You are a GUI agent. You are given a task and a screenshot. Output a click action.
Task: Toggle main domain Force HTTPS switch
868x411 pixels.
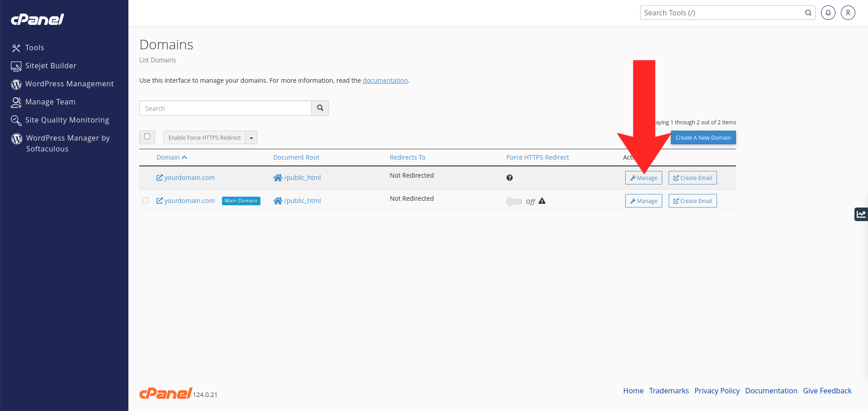pos(514,201)
